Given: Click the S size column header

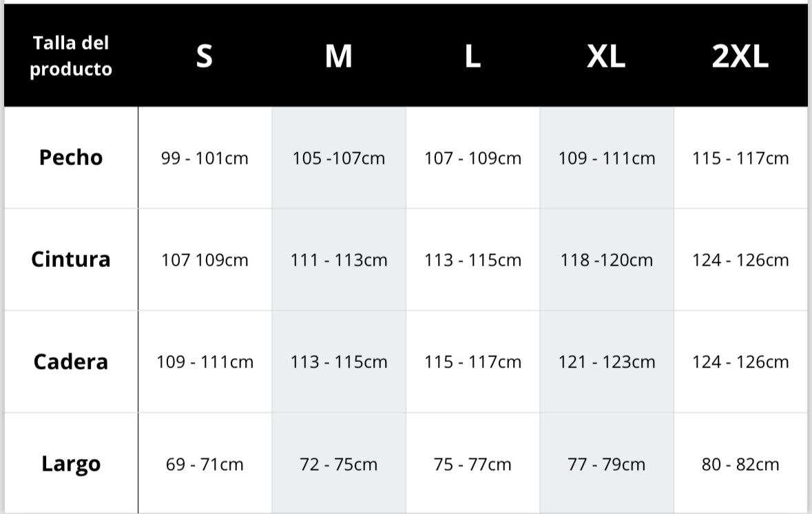Looking at the screenshot, I should coord(204,56).
